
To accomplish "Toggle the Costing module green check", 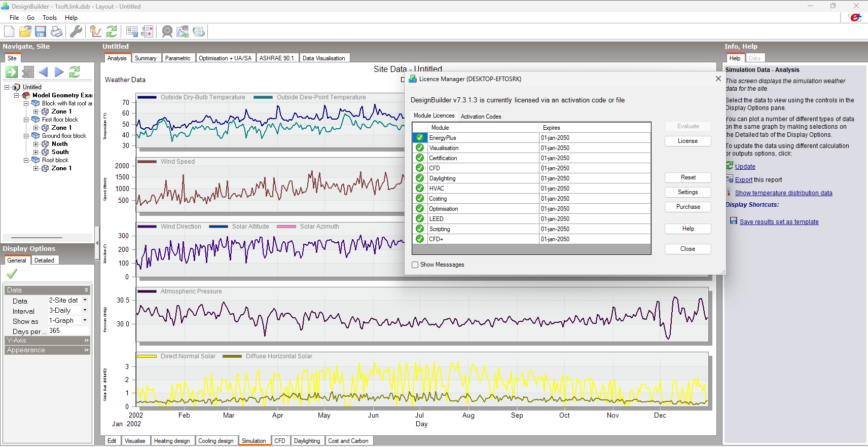I will pos(420,198).
